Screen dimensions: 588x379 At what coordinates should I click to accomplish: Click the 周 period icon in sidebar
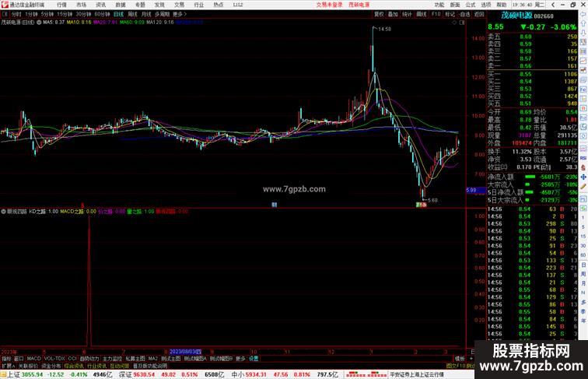pos(583,274)
